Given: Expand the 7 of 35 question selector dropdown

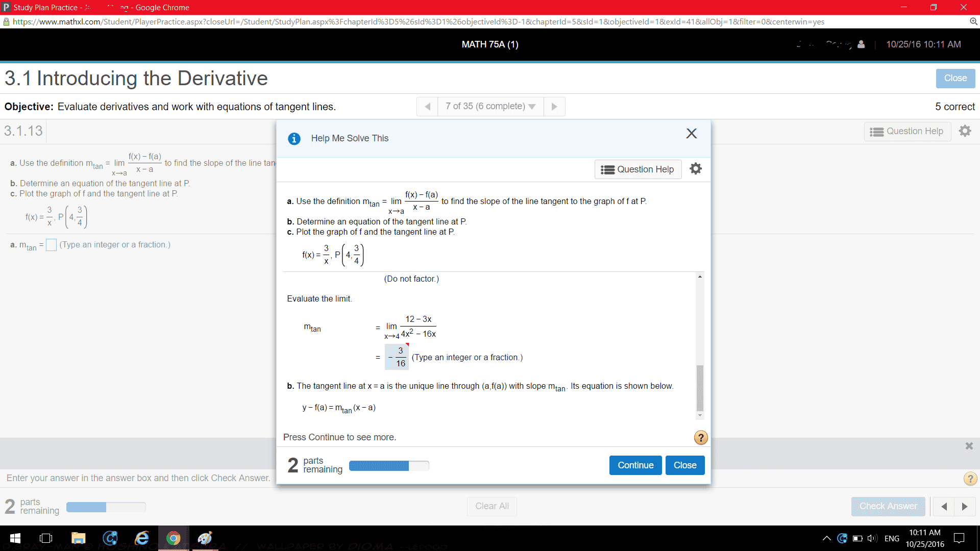Looking at the screenshot, I should point(490,106).
